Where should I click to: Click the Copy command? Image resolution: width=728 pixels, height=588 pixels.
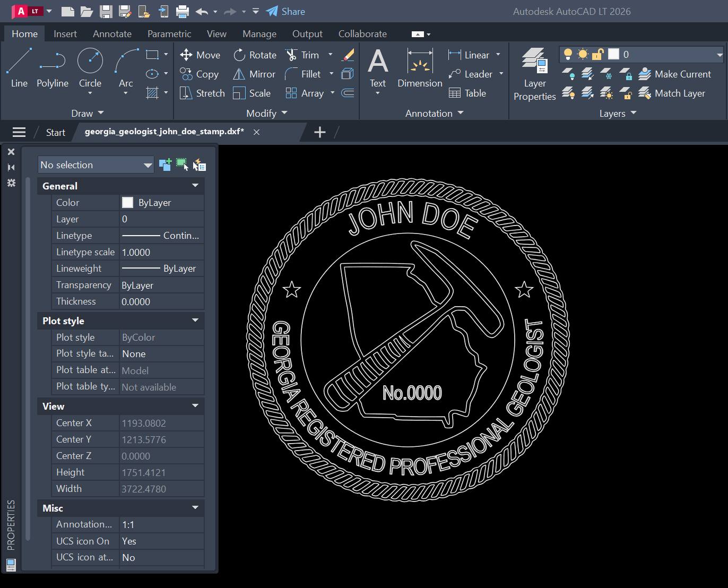tap(199, 74)
